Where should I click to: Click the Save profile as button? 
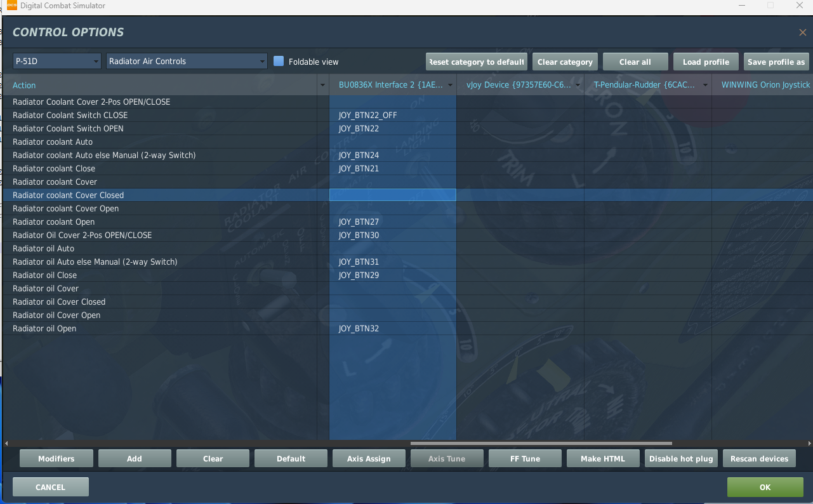776,62
